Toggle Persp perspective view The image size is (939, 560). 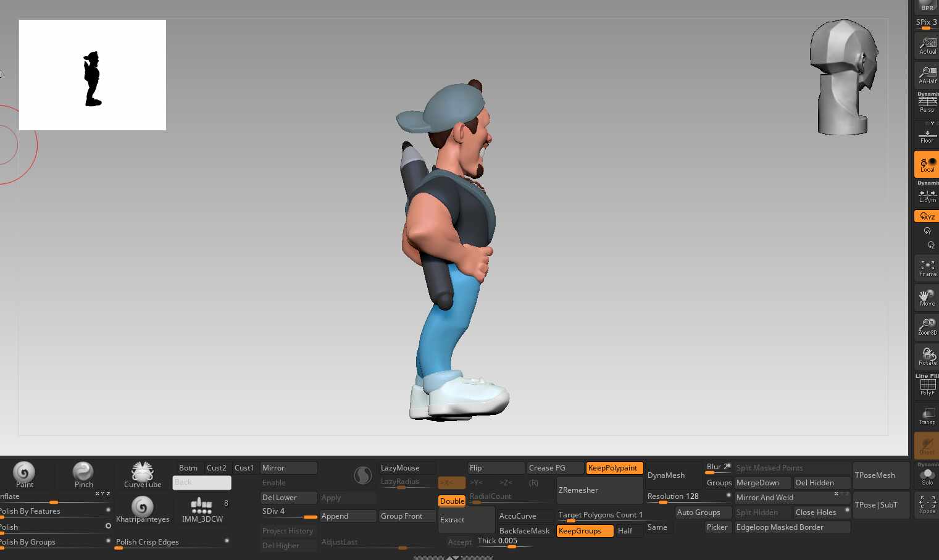click(x=927, y=102)
